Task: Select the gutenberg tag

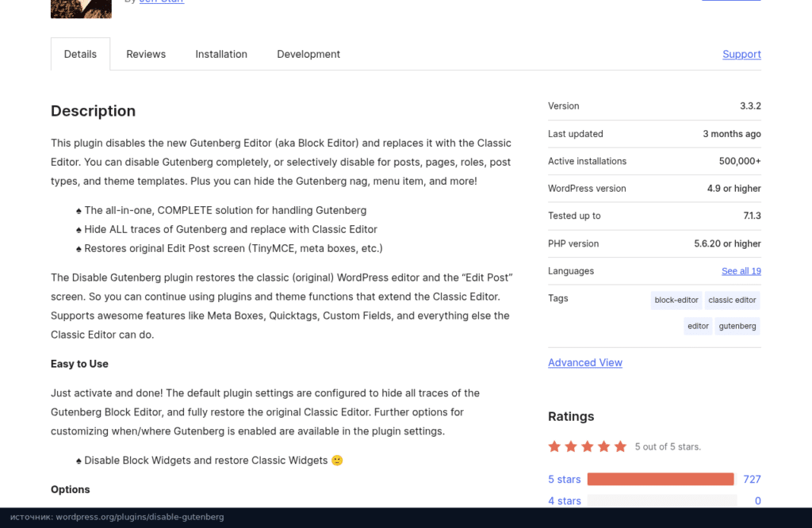Action: pos(737,326)
